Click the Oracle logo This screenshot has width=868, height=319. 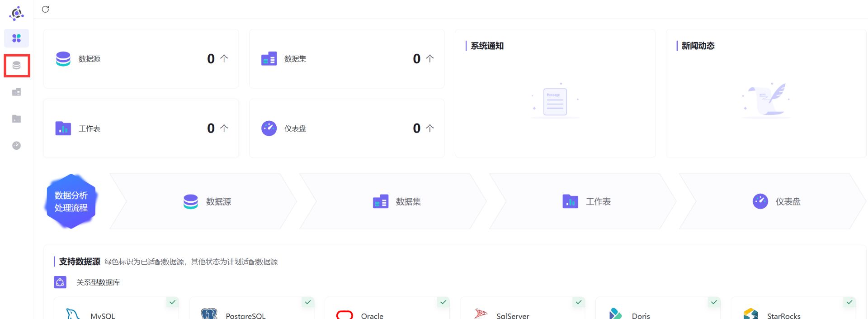[344, 315]
